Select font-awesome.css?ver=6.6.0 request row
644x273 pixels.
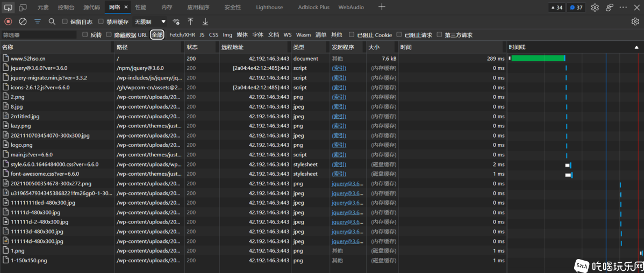[253, 174]
